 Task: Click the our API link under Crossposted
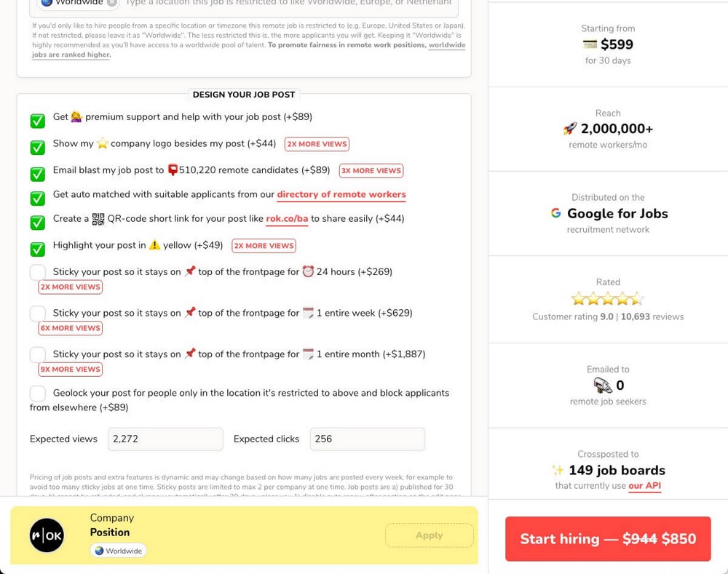(644, 486)
